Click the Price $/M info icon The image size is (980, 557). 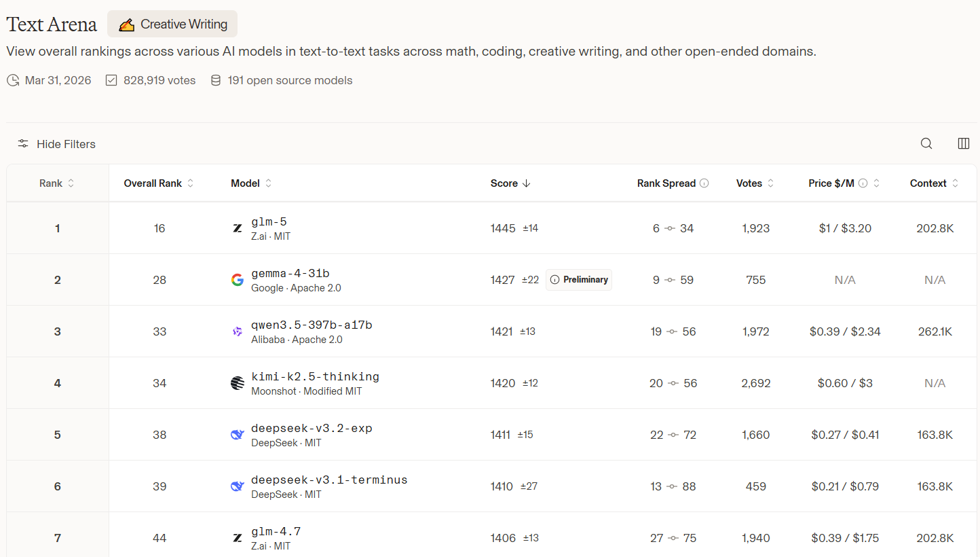click(863, 183)
